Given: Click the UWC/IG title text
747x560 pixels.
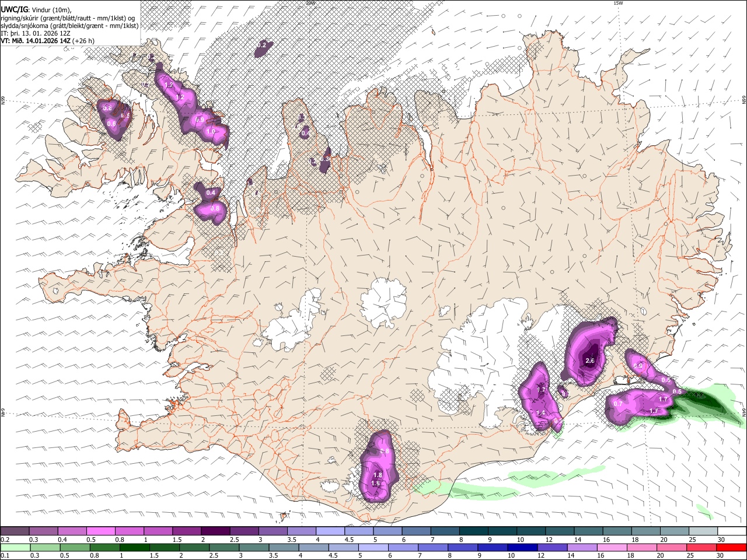Looking at the screenshot, I should pos(14,9).
